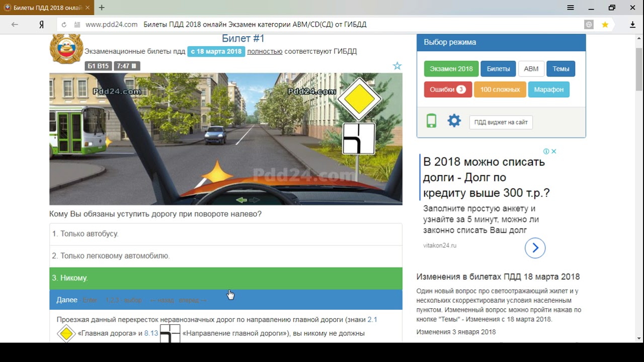Viewport: 644px width, 362px height.
Task: Choose answer '1. Только автобусу.'
Action: 226,234
